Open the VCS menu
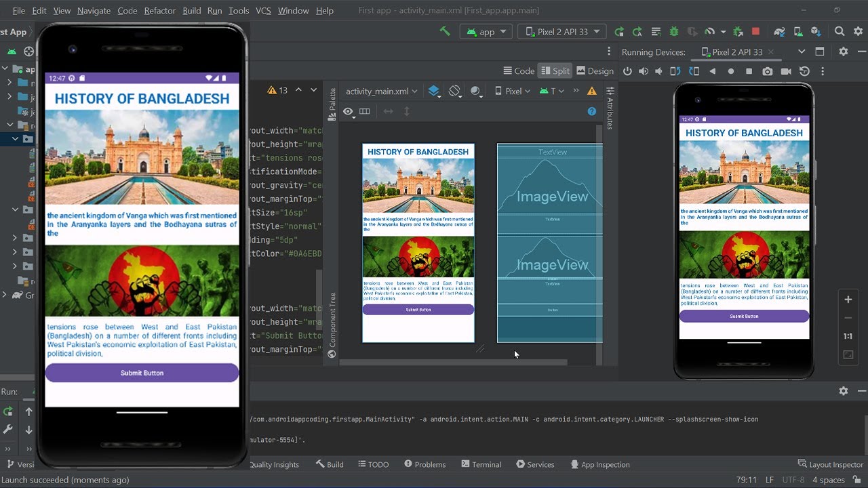Screen dimensions: 868x488 pyautogui.click(x=263, y=11)
